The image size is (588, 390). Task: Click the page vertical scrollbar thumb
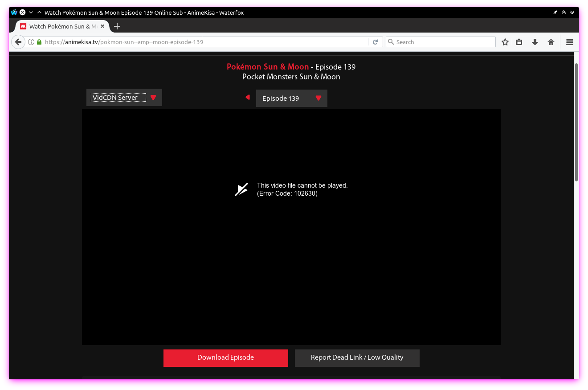[x=576, y=122]
